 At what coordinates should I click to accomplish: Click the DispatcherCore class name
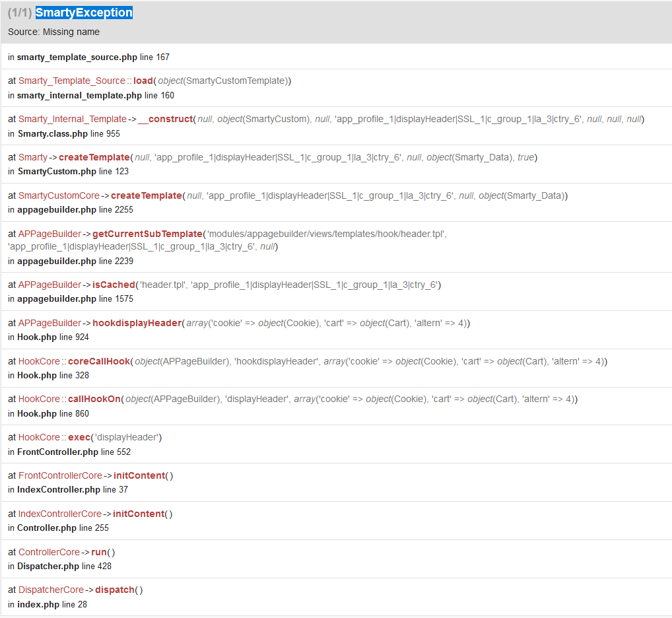click(x=51, y=590)
